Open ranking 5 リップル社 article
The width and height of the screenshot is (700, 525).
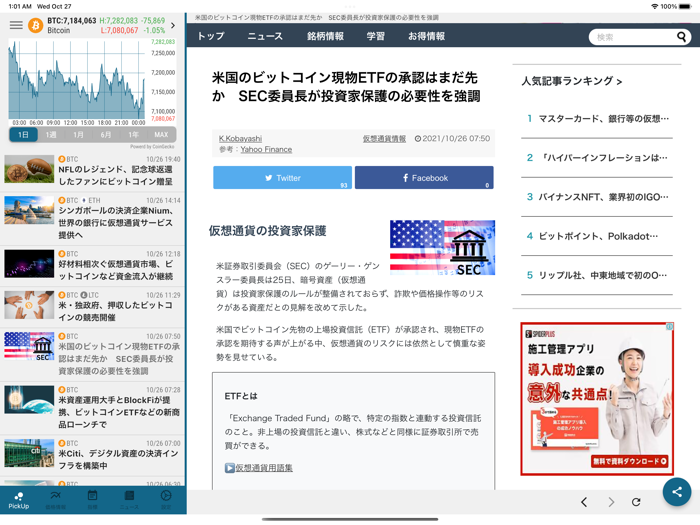click(x=597, y=275)
